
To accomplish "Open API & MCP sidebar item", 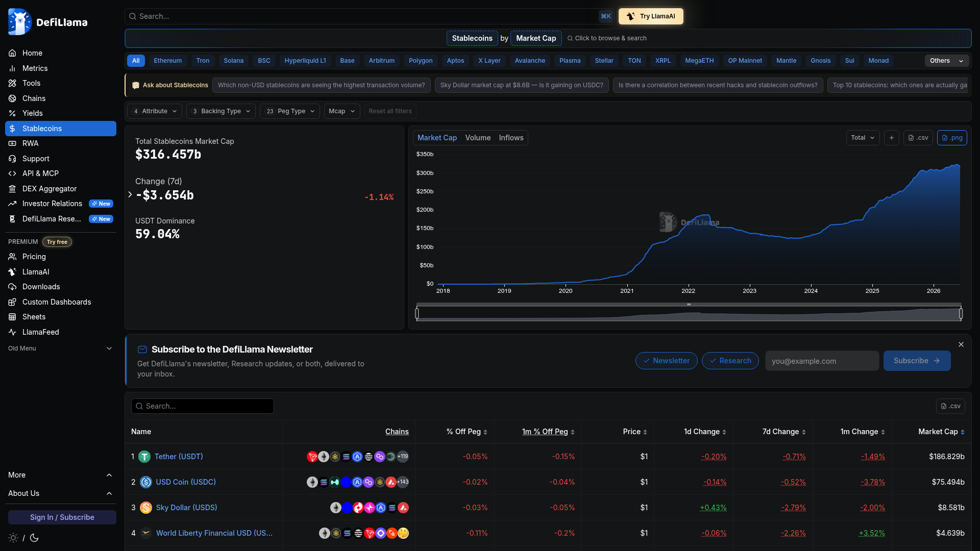I will tap(61, 173).
